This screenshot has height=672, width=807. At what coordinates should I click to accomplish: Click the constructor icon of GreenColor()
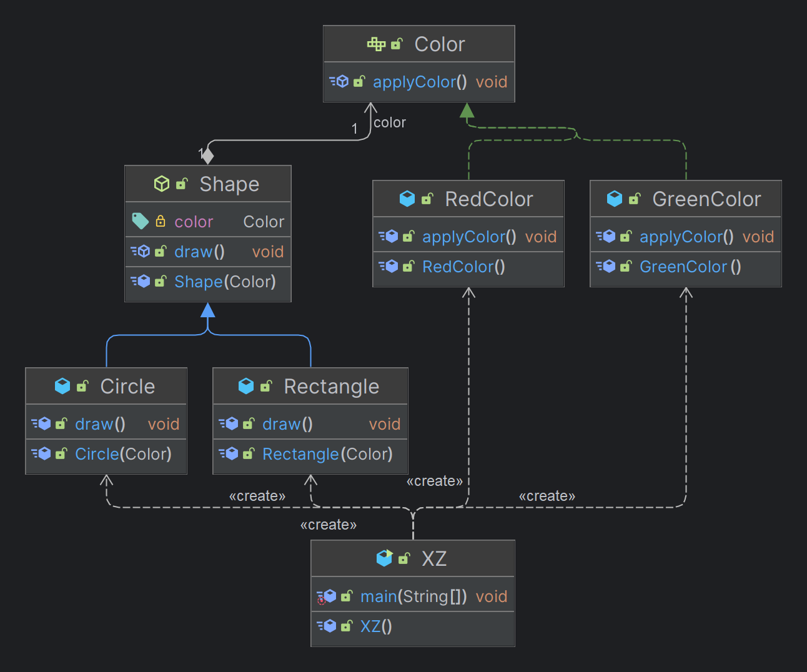(x=606, y=266)
